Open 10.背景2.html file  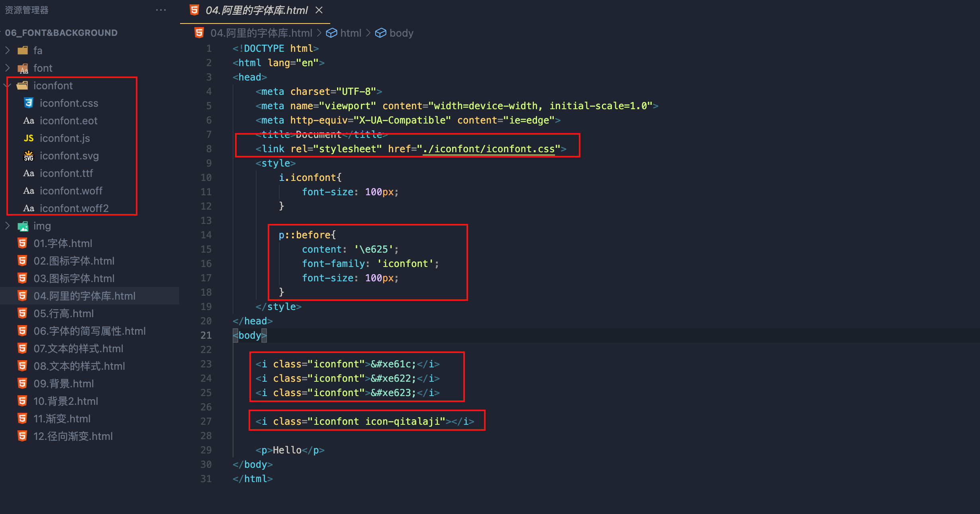click(66, 401)
